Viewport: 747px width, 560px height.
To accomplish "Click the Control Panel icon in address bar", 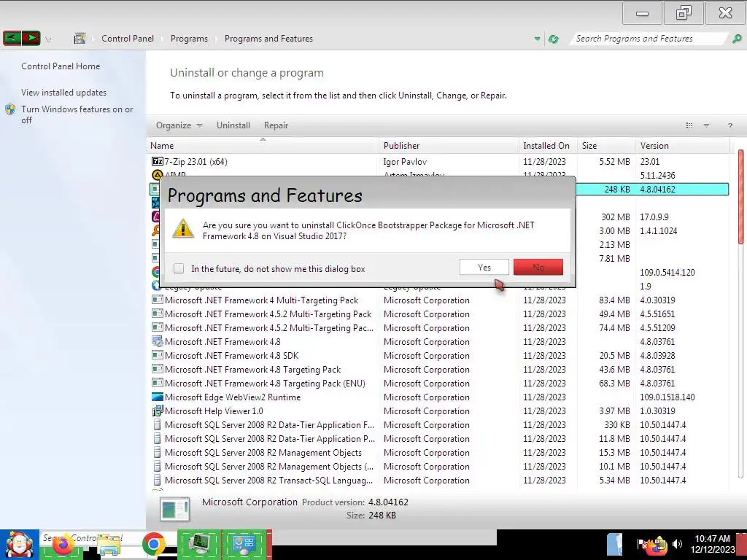I will 80,39.
